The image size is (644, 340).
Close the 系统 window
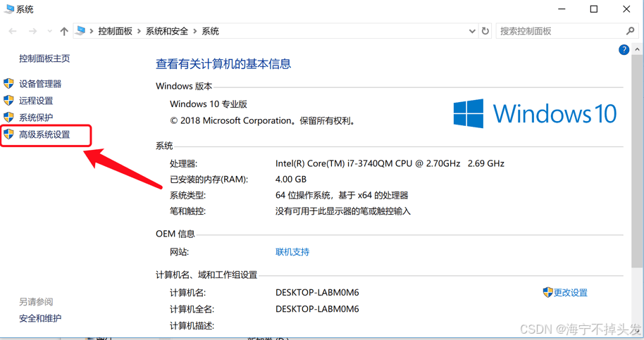[626, 9]
